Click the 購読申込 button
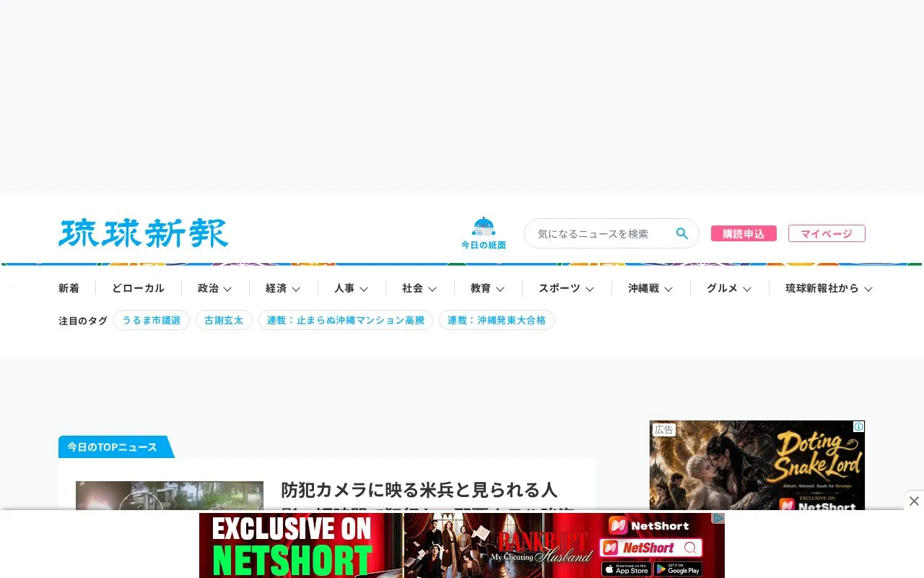This screenshot has width=924, height=578. click(x=744, y=233)
